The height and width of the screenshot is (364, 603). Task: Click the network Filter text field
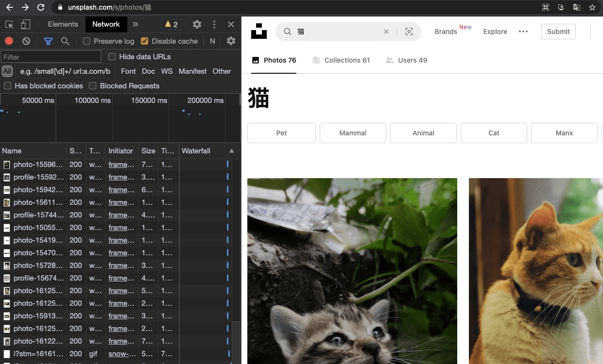(x=51, y=57)
